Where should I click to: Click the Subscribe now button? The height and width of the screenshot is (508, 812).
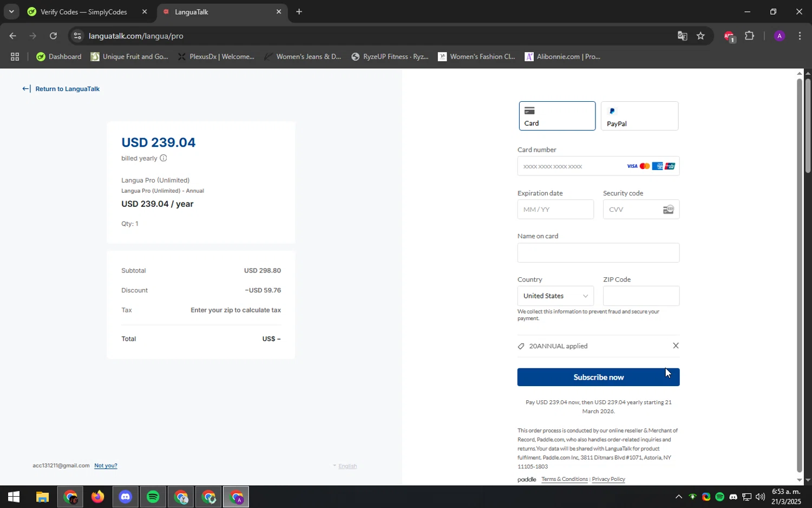coord(598,377)
